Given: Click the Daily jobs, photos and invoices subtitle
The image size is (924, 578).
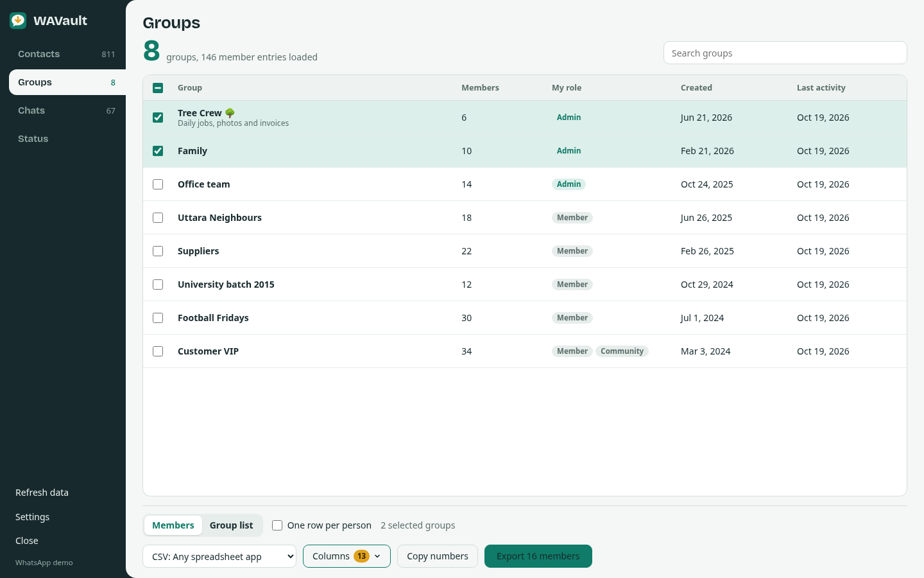Looking at the screenshot, I should (233, 123).
